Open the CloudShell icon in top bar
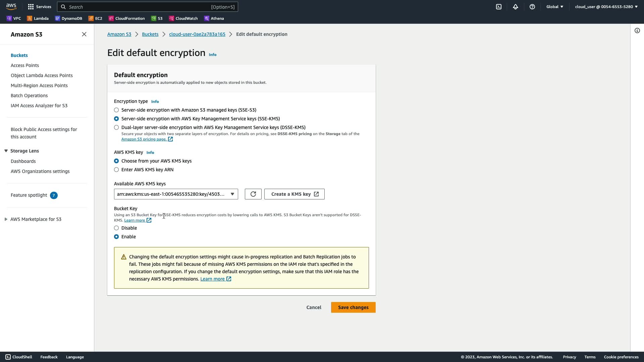Viewport: 644px width, 362px height. [x=499, y=7]
